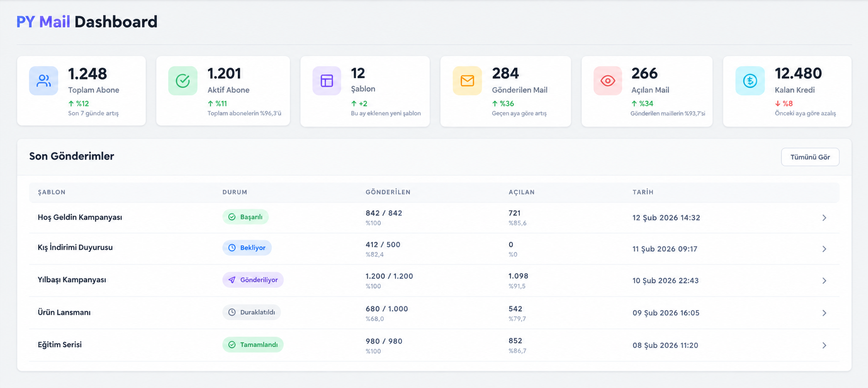Click the Açılan Mail eye icon

pos(608,81)
